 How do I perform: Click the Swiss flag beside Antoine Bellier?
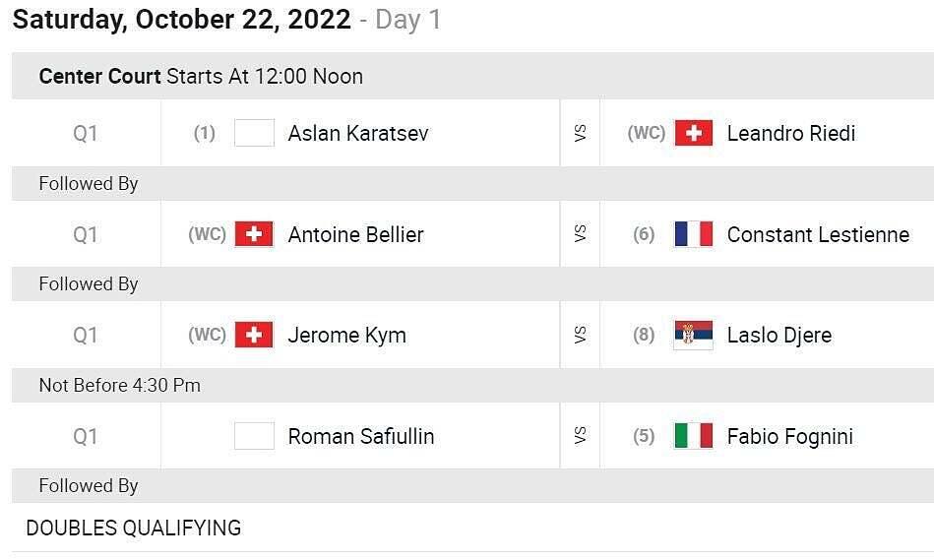pos(254,234)
